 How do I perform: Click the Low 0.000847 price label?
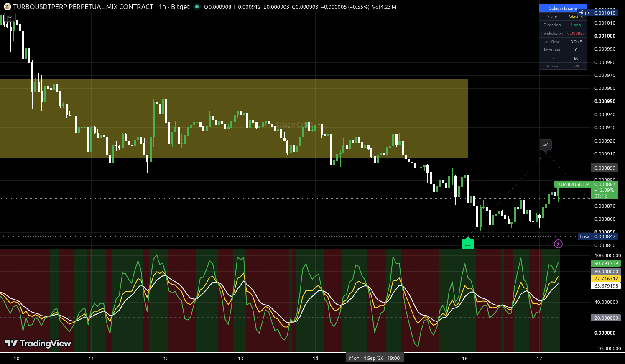point(598,237)
